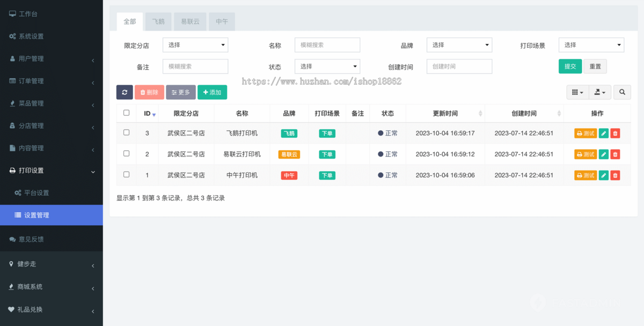
Task: Open the export data icon menu
Action: (x=599, y=92)
